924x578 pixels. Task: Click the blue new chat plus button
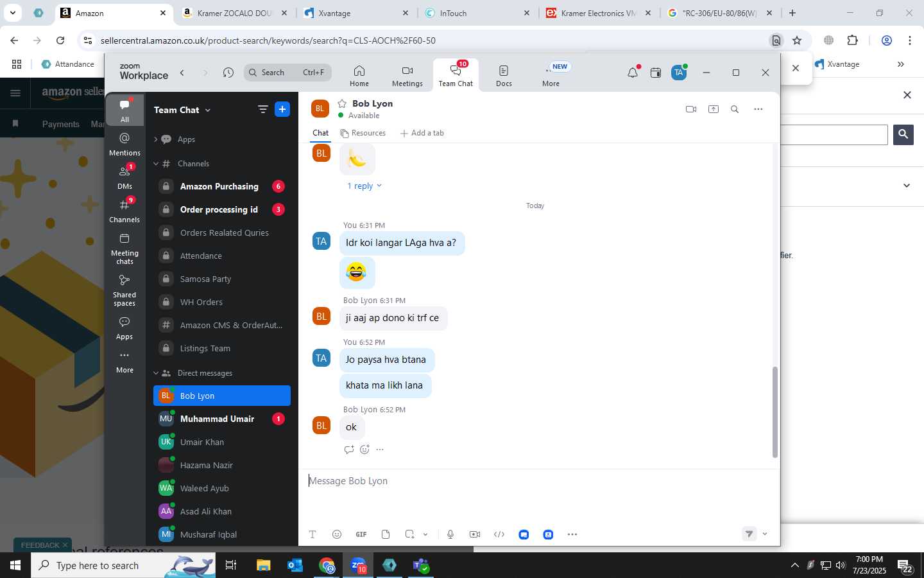coord(282,110)
